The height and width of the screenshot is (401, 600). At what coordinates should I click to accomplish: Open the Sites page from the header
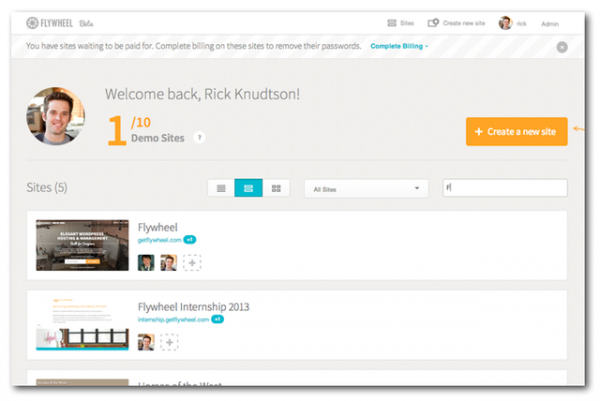click(x=400, y=23)
